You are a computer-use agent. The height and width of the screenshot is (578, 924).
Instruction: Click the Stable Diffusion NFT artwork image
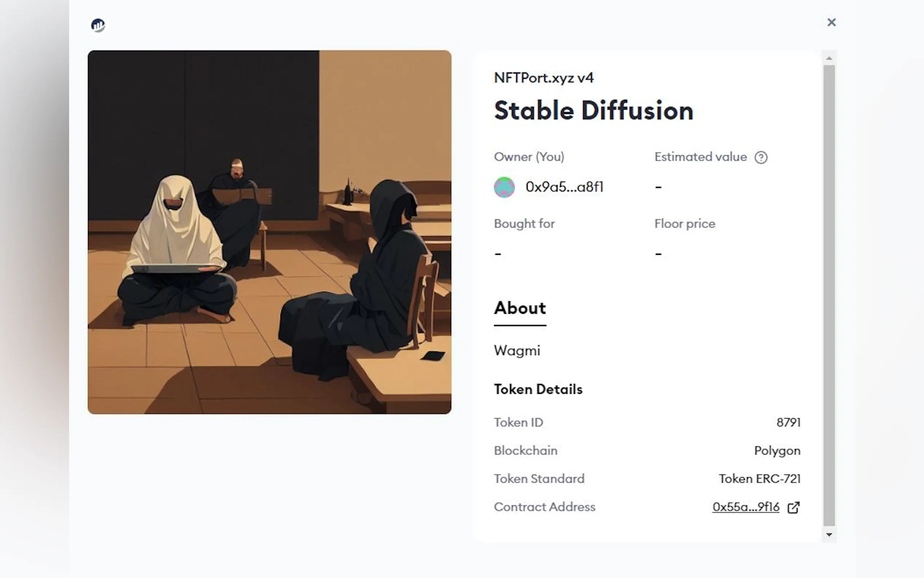269,232
